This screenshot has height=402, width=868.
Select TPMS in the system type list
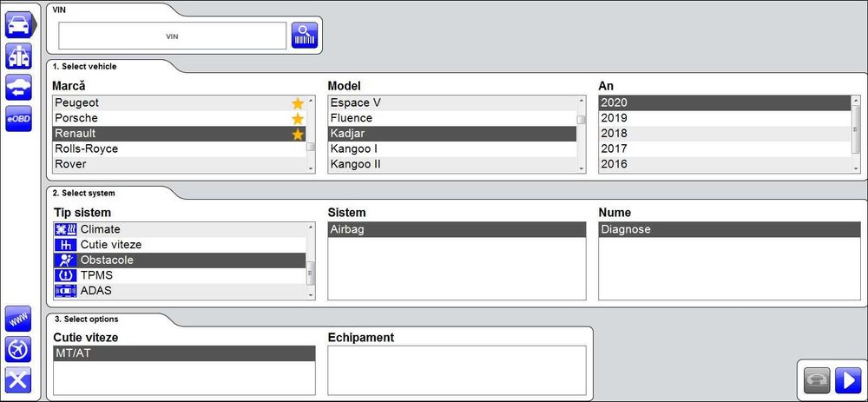(x=96, y=275)
